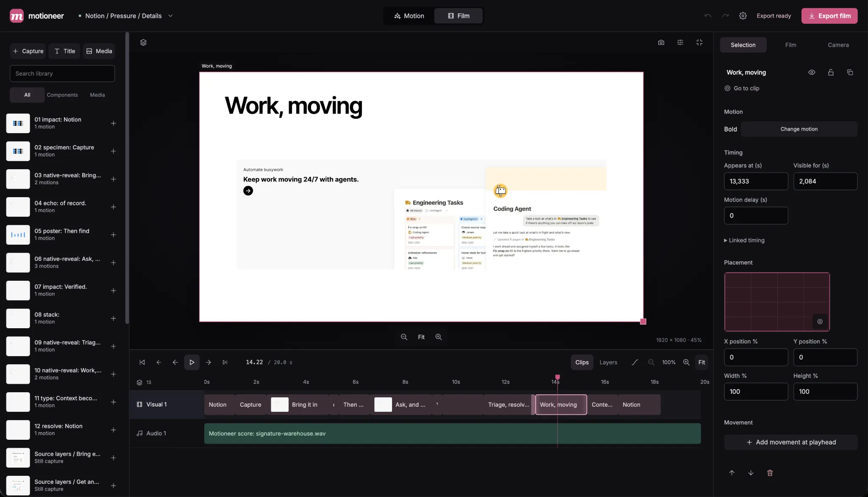Click the Capture button in library
Image resolution: width=868 pixels, height=497 pixels.
tap(28, 51)
